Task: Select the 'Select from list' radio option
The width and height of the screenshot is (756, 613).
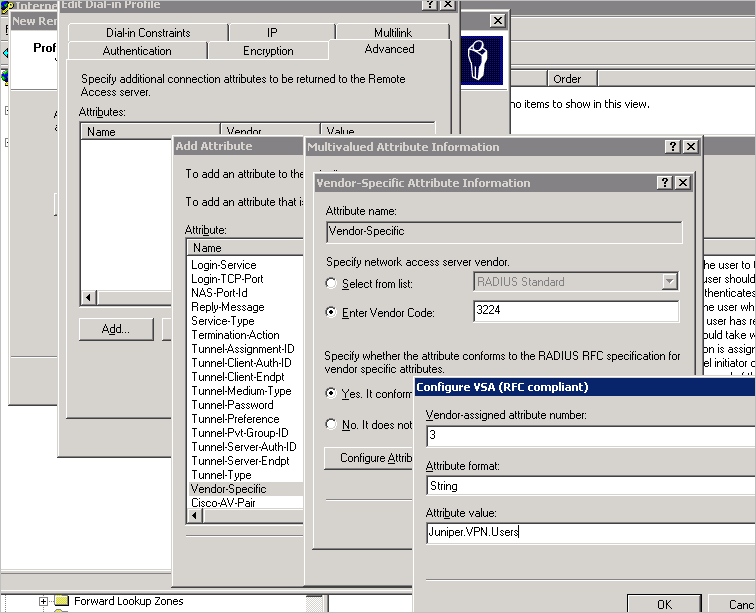Action: pos(332,284)
